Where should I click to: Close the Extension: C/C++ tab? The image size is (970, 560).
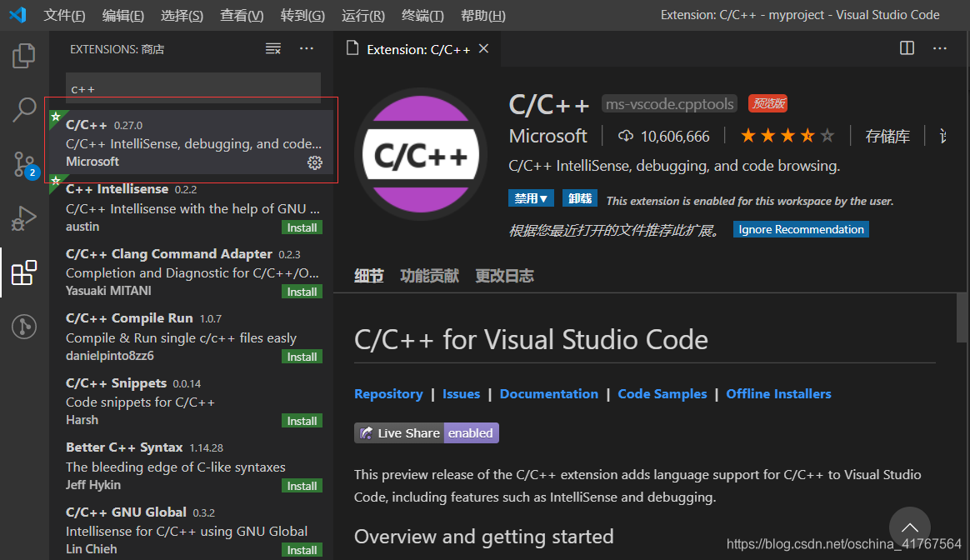click(484, 49)
